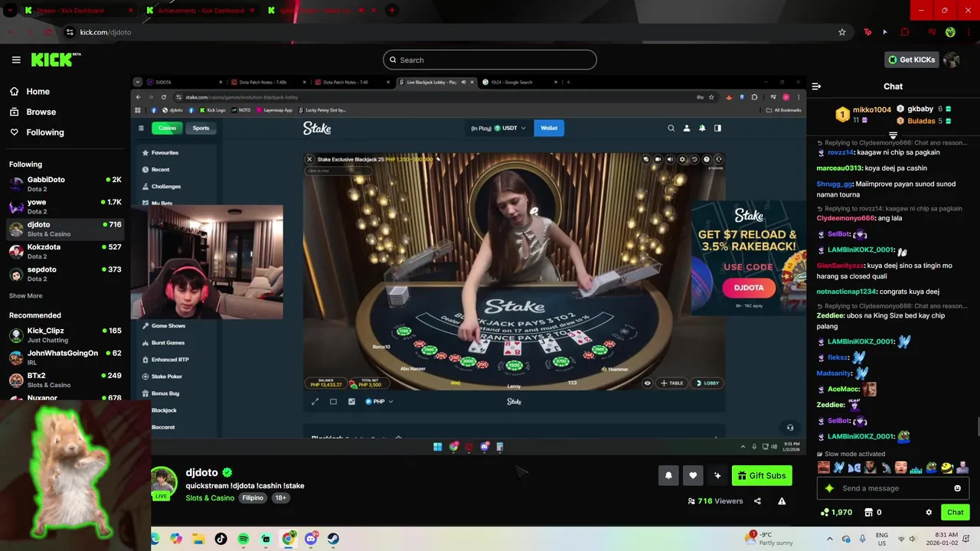980x551 pixels.
Task: Open Game Shows in Stake sidebar
Action: click(165, 325)
